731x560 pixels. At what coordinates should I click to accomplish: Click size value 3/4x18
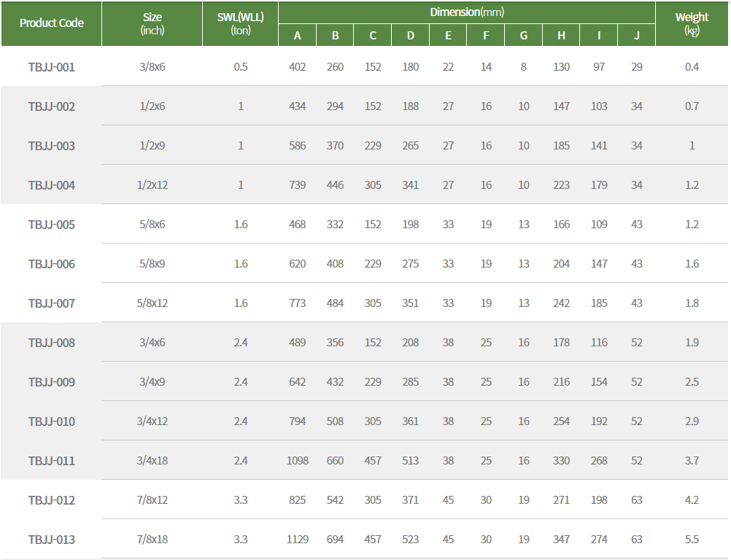click(x=152, y=461)
